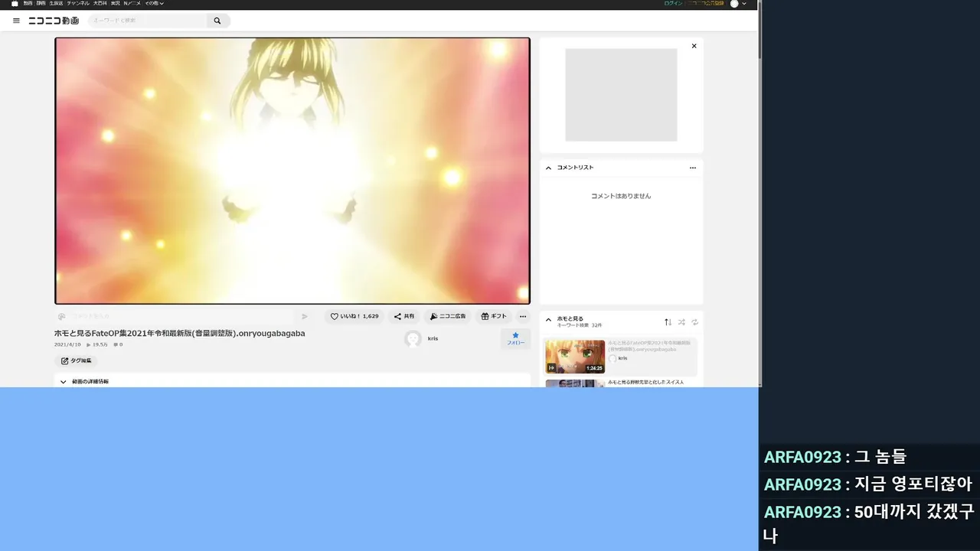Collapse the ホモと見る playlist panel
Image resolution: width=980 pixels, height=551 pixels.
548,319
